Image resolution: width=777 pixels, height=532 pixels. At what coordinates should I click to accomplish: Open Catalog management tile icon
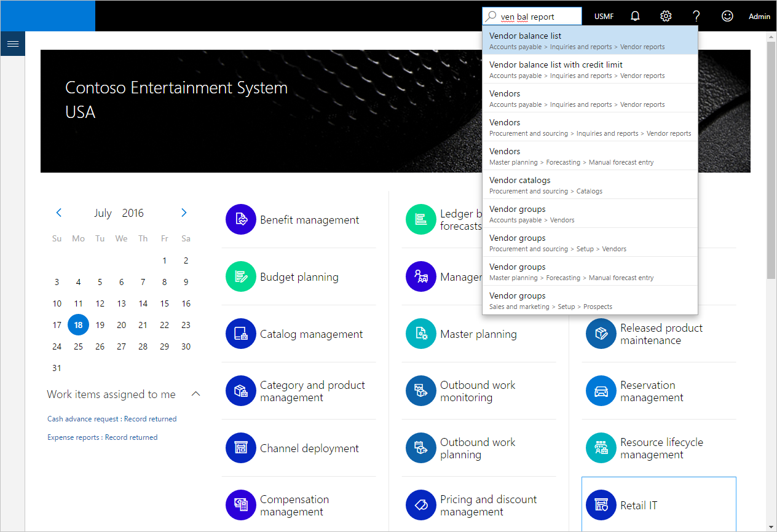(x=241, y=334)
